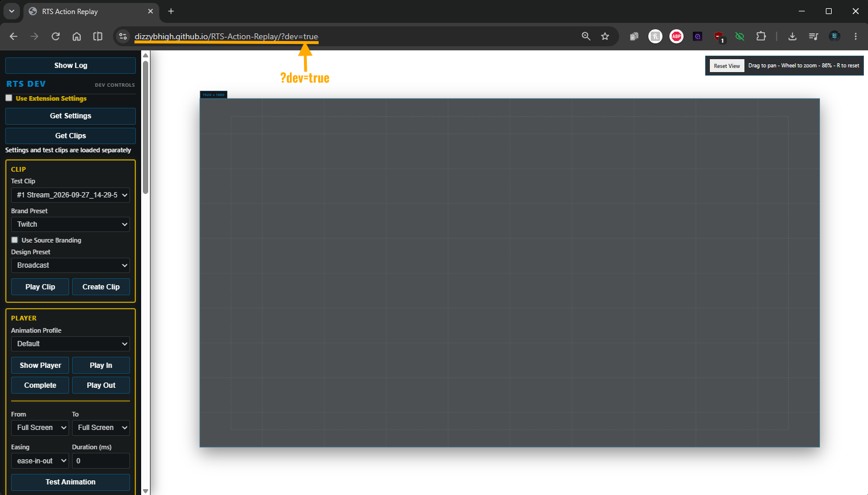
Task: Toggle Use Source Branding checkbox
Action: (15, 240)
